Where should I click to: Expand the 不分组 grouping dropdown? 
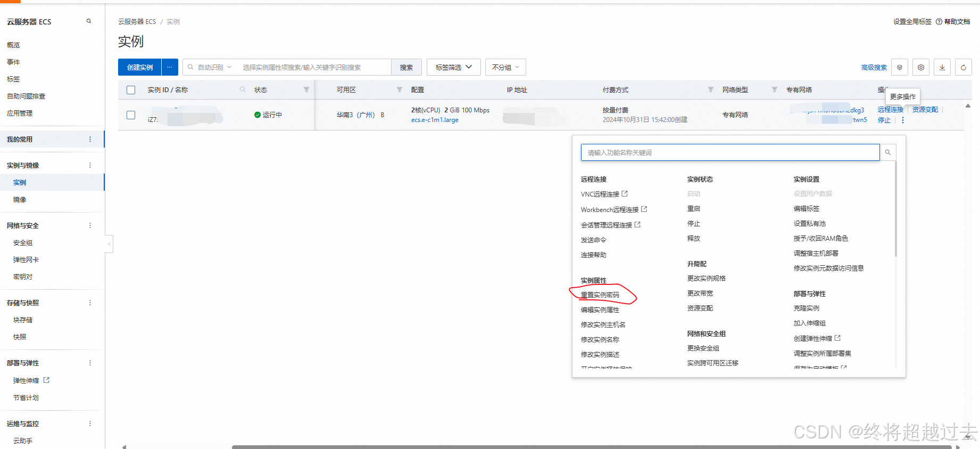(505, 67)
